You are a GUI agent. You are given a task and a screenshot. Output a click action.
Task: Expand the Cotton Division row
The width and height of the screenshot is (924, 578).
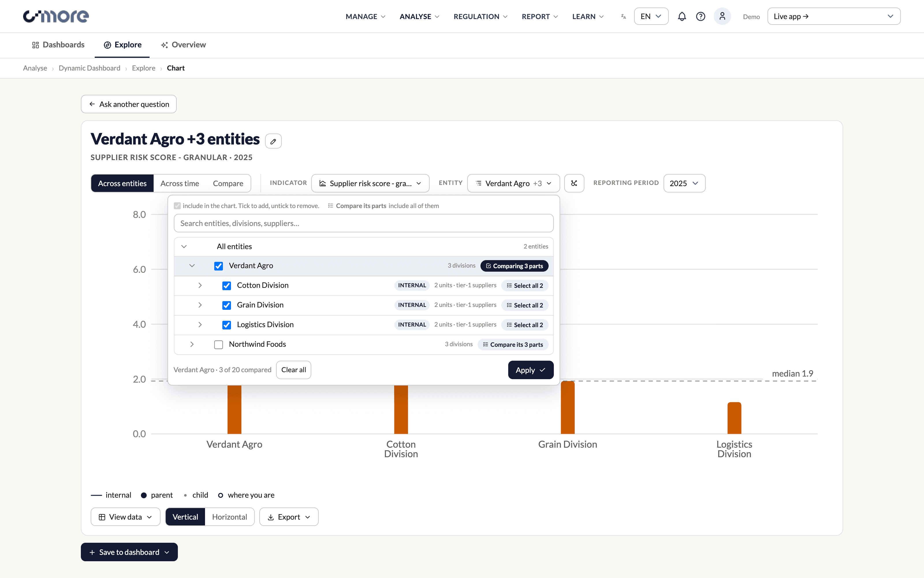200,286
